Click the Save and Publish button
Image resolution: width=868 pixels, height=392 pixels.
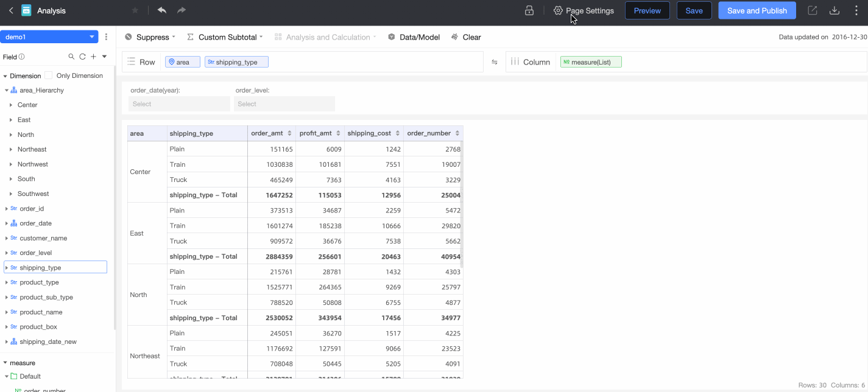[x=757, y=10]
